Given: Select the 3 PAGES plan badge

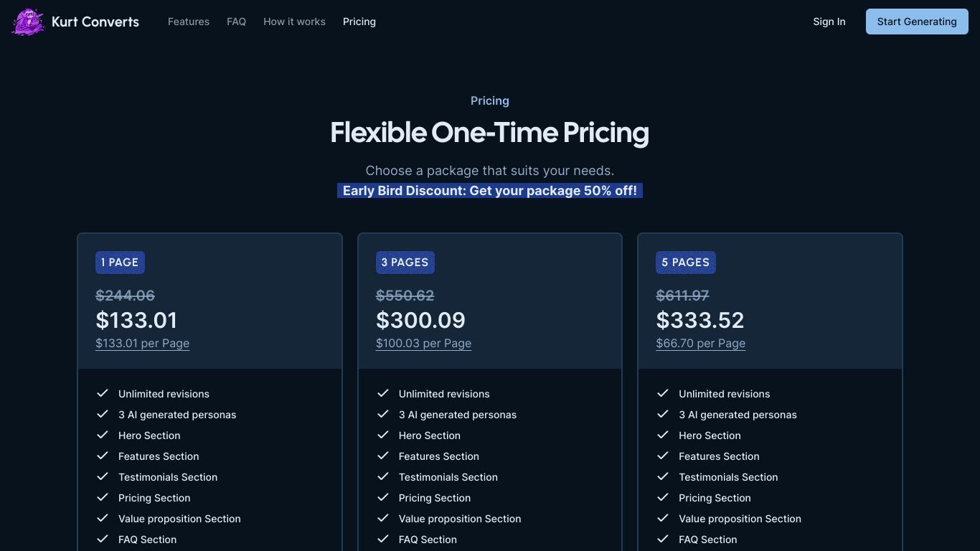Looking at the screenshot, I should click(x=405, y=263).
